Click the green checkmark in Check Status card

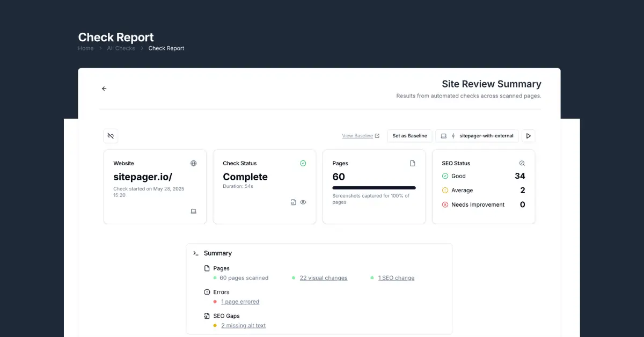[x=303, y=163]
